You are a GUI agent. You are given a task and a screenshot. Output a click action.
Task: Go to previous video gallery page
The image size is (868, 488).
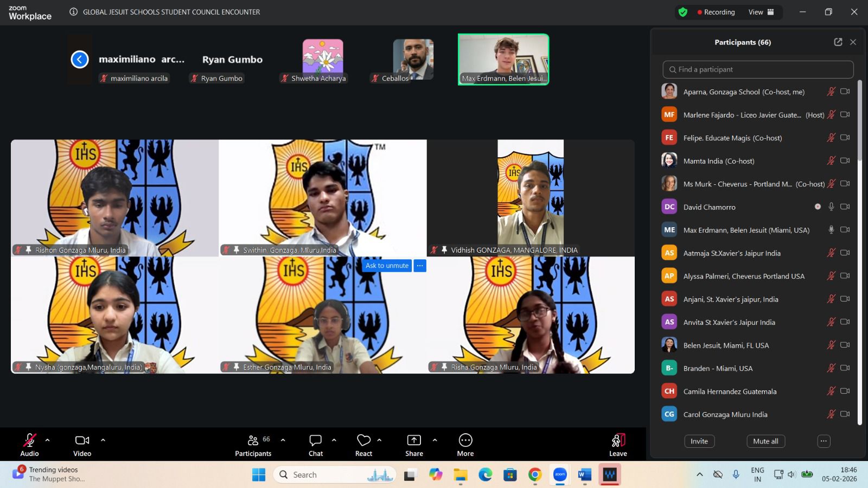[x=80, y=60]
